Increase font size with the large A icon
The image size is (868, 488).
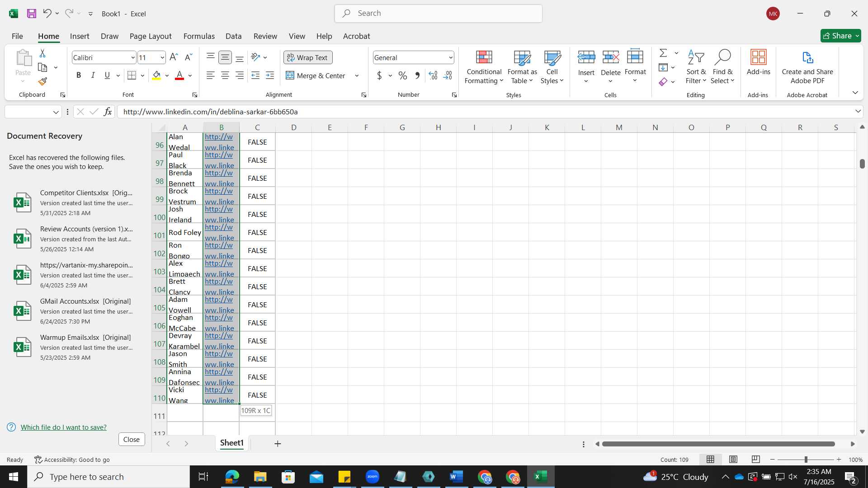(174, 57)
